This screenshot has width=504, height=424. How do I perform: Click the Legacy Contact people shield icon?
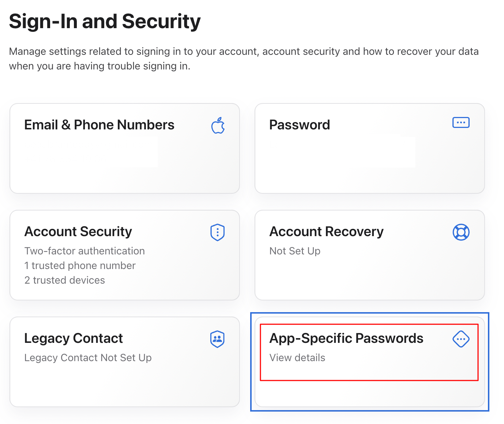click(218, 339)
